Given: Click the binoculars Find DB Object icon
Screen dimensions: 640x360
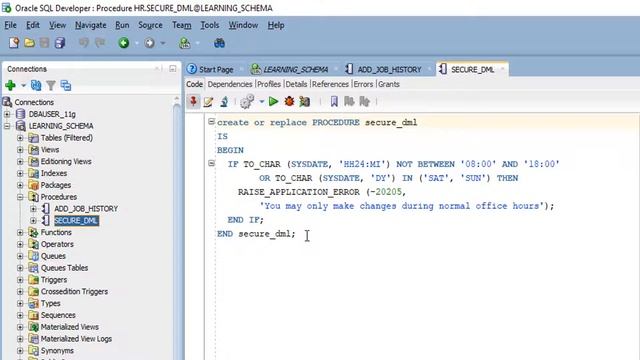Looking at the screenshot, I should point(219,42).
